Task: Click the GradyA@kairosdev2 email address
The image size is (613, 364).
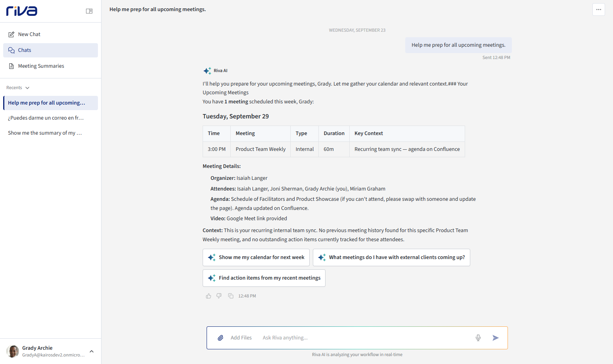Action: coord(54,355)
